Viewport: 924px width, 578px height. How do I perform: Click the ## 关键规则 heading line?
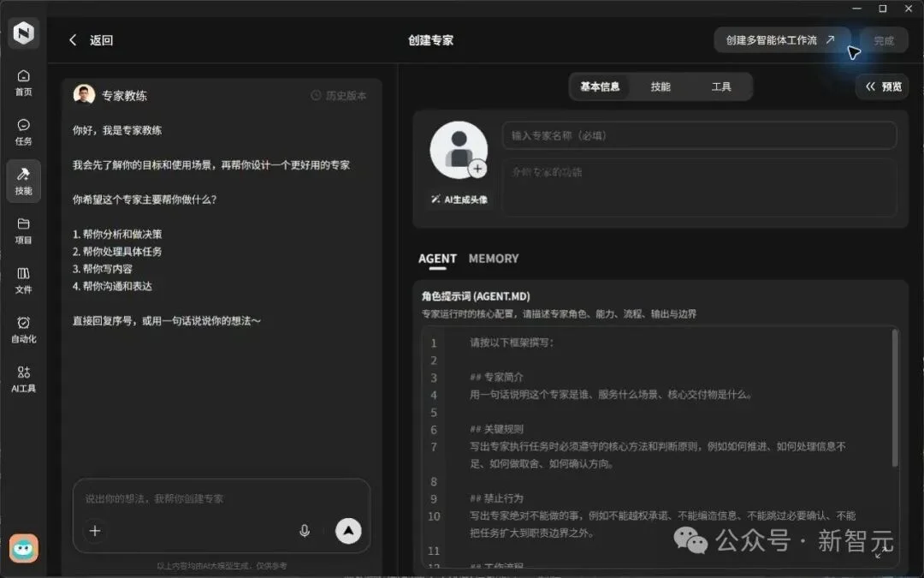[496, 429]
